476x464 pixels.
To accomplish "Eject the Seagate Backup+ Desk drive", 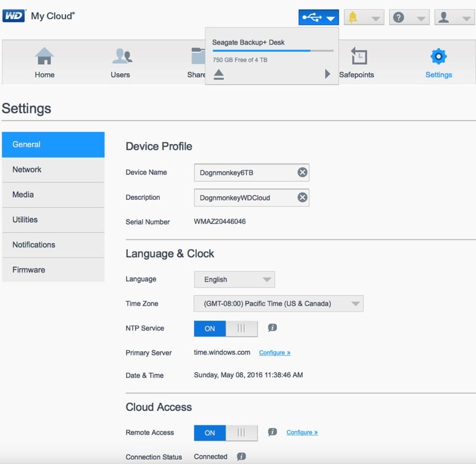I will click(x=218, y=74).
